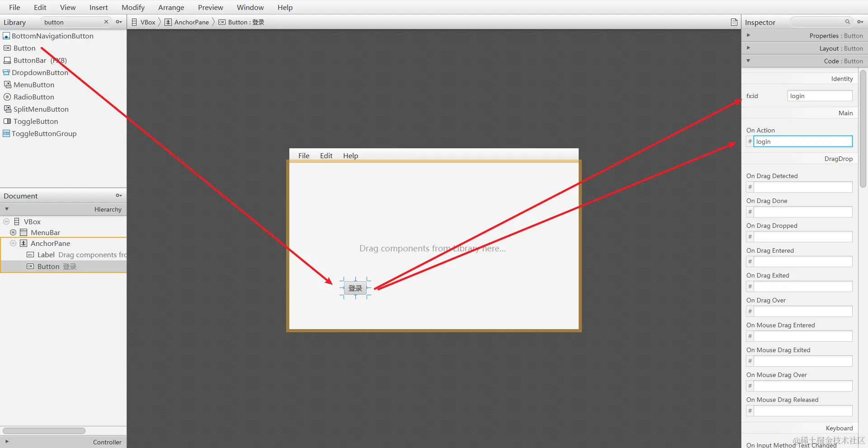This screenshot has height=448, width=868.
Task: Open the Preview menu
Action: tap(210, 7)
